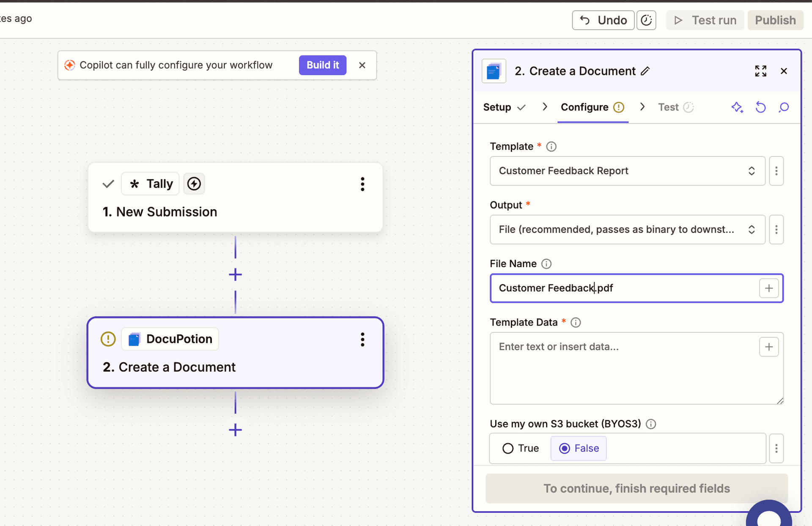Open BYOS3 field options menu
Viewport: 812px width, 526px height.
click(x=776, y=448)
